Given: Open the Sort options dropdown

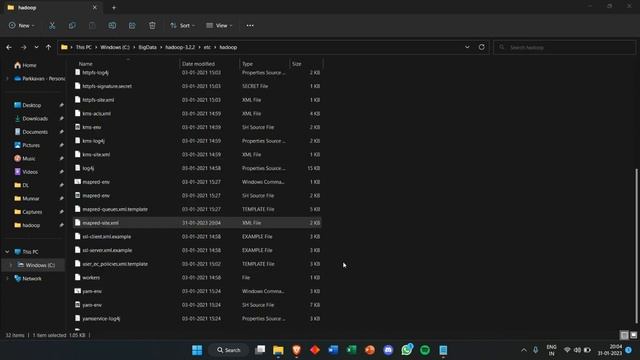Looking at the screenshot, I should coord(182,25).
